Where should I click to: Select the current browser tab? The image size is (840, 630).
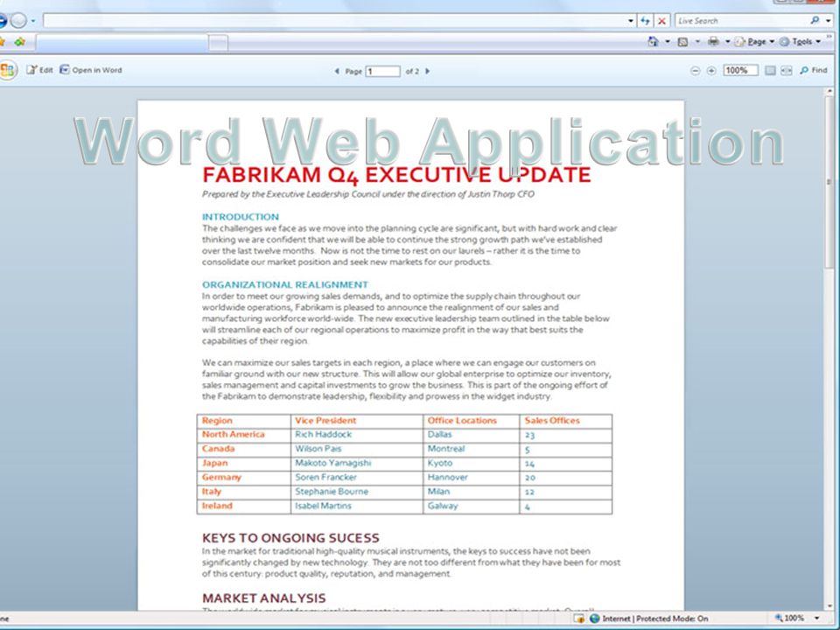click(x=122, y=43)
